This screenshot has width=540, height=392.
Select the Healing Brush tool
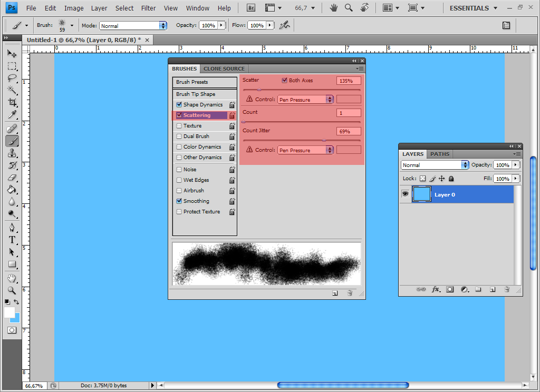pos(12,129)
